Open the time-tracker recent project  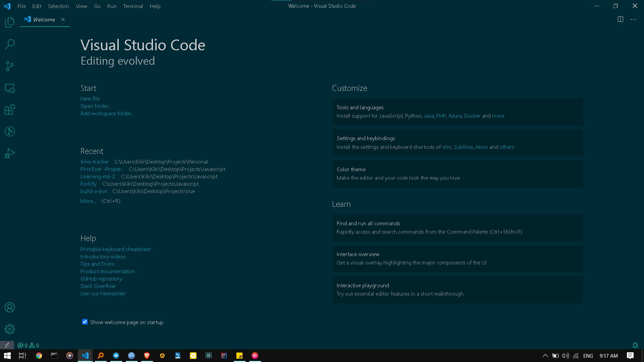tap(95, 162)
